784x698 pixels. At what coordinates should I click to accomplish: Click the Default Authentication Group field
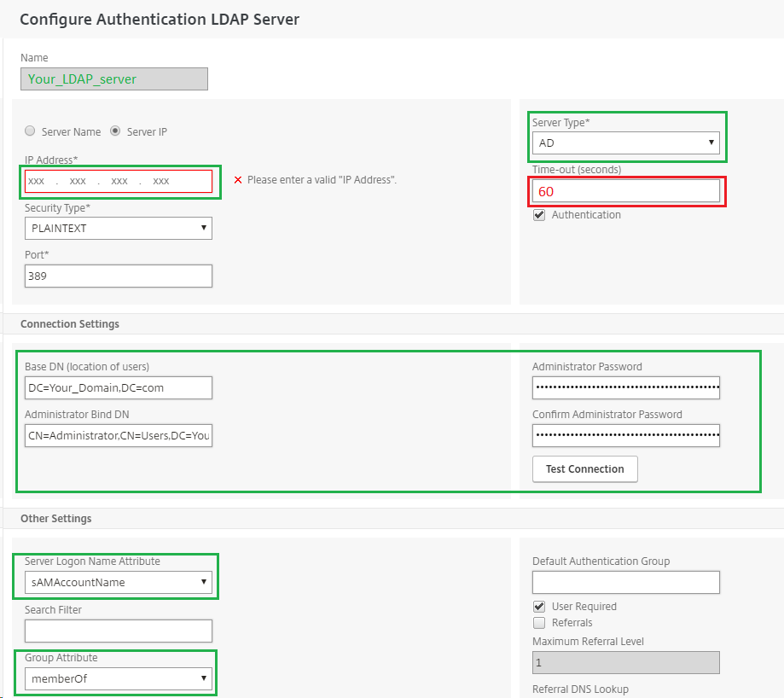625,582
